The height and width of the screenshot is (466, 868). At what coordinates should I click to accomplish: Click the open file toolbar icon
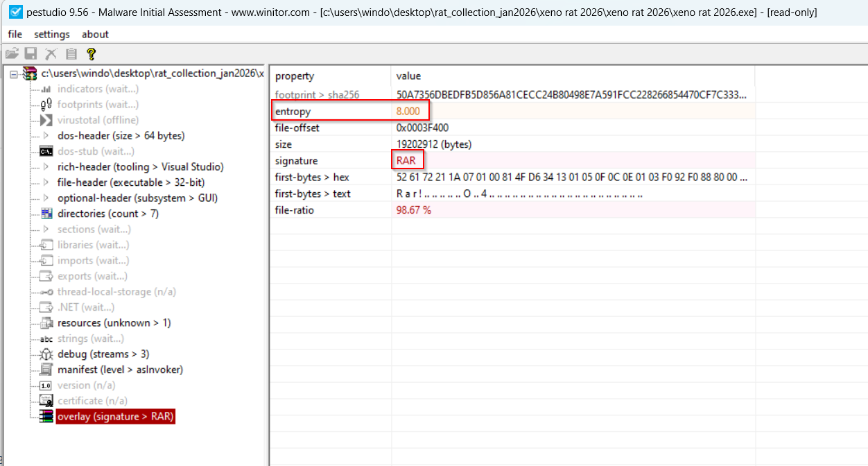coord(12,53)
